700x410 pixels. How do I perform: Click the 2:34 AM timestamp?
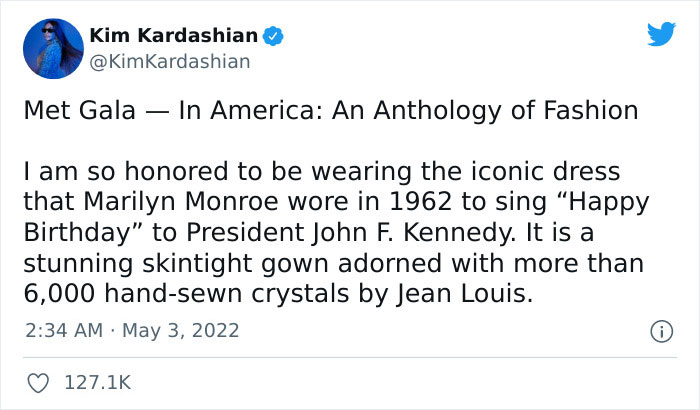62,329
